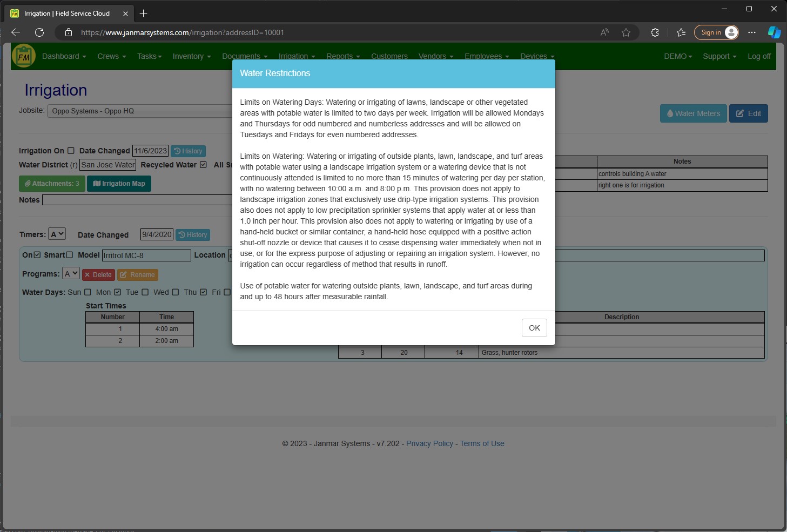
Task: View History for the 11/6/2023 date change
Action: point(188,151)
